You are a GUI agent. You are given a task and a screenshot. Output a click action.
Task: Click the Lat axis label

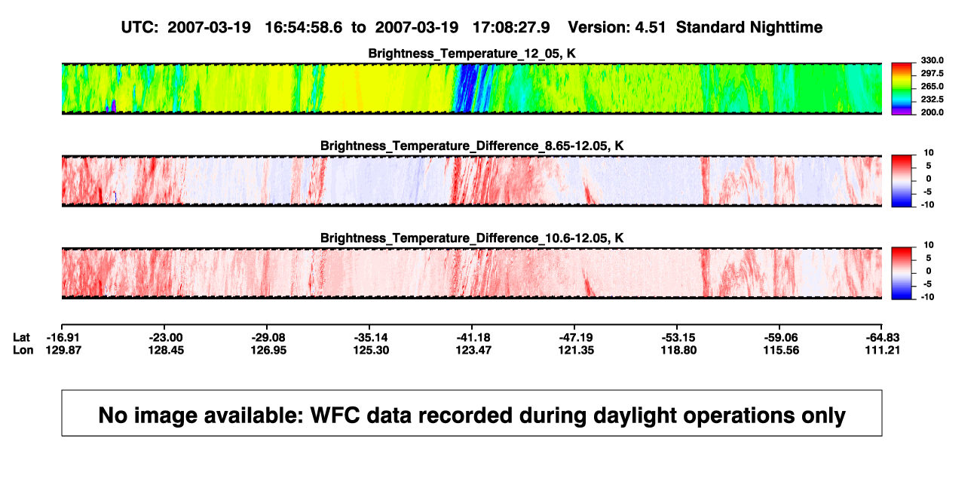[22, 337]
